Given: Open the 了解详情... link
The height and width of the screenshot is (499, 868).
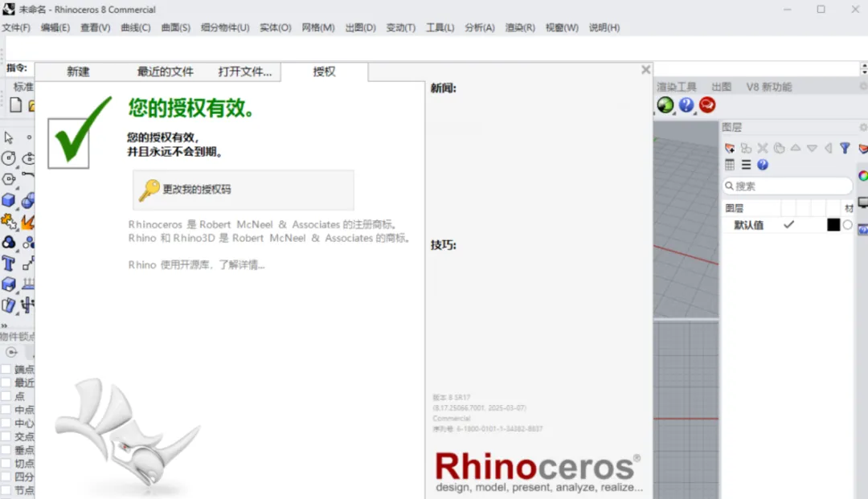Looking at the screenshot, I should (x=242, y=265).
